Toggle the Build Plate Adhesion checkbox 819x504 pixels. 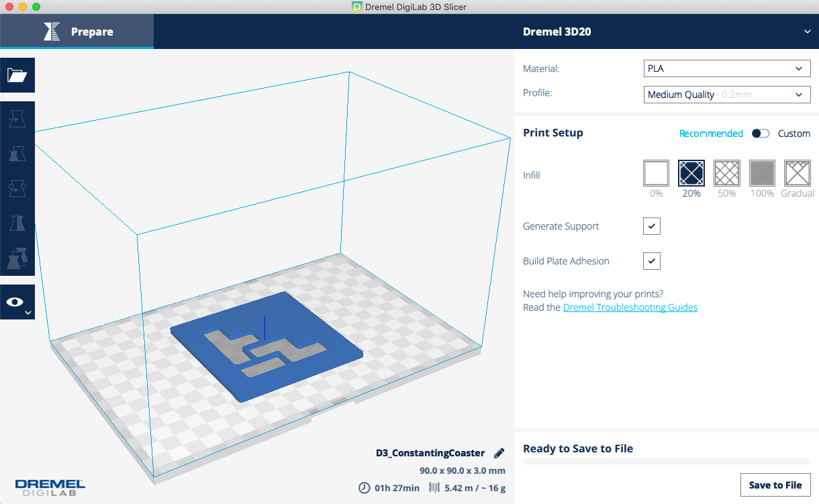652,261
